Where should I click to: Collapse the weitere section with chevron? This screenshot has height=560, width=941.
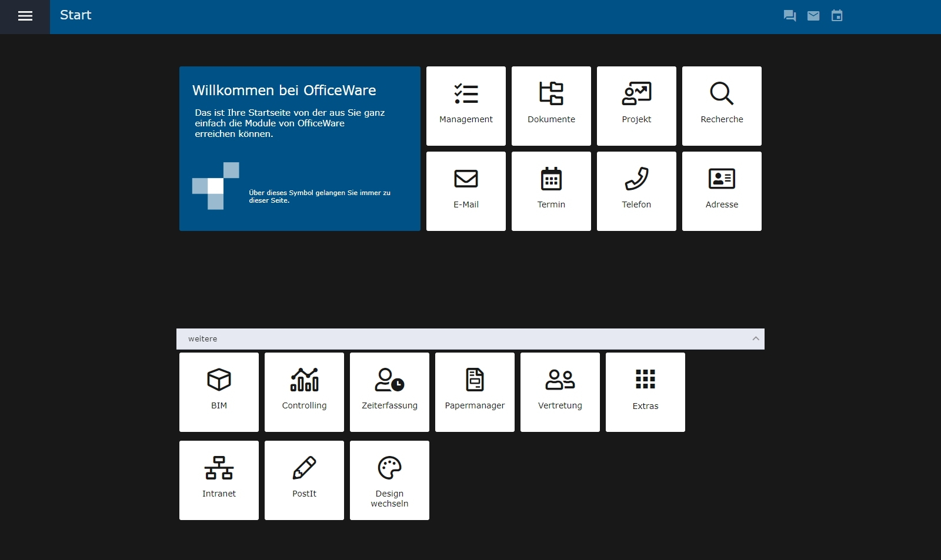coord(756,338)
